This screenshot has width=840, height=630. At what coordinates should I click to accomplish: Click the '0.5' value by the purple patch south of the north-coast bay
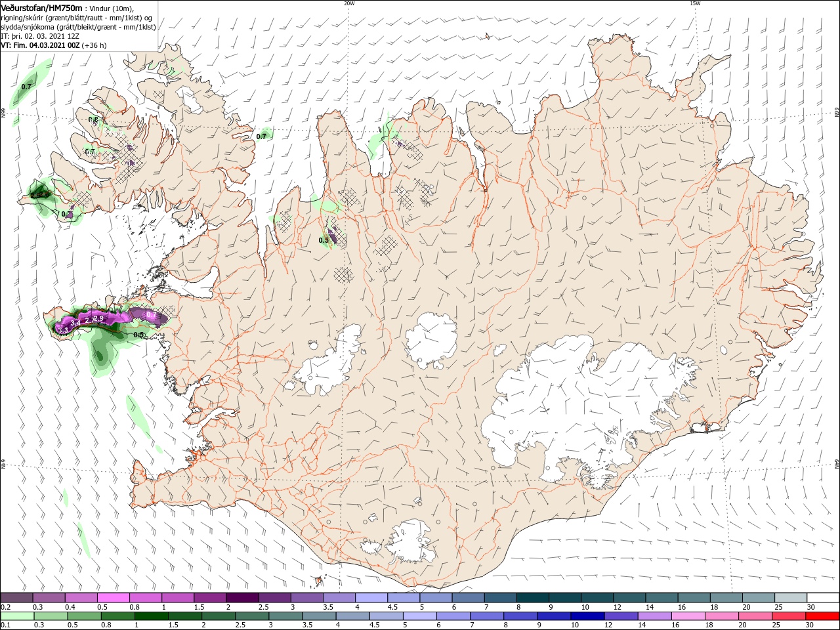[324, 241]
